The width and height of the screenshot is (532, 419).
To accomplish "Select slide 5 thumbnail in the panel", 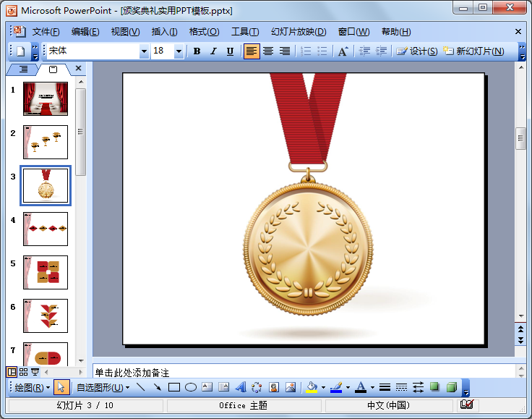I will (x=46, y=272).
